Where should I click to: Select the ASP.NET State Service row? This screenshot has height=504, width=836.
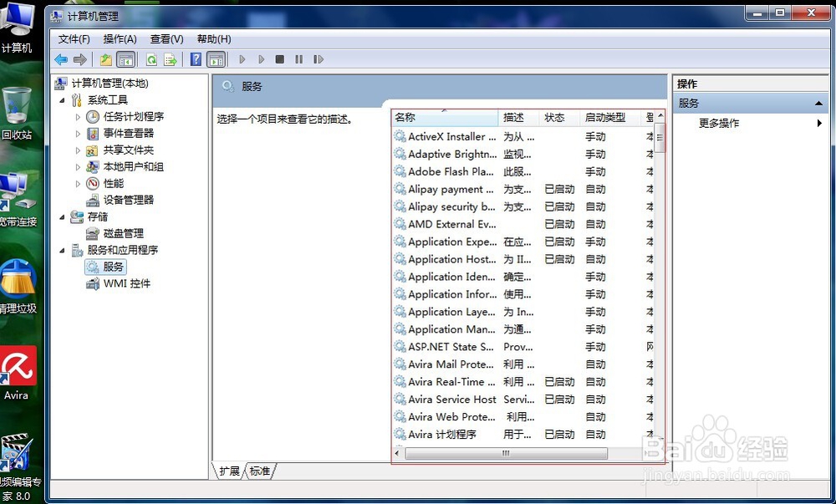(523, 347)
